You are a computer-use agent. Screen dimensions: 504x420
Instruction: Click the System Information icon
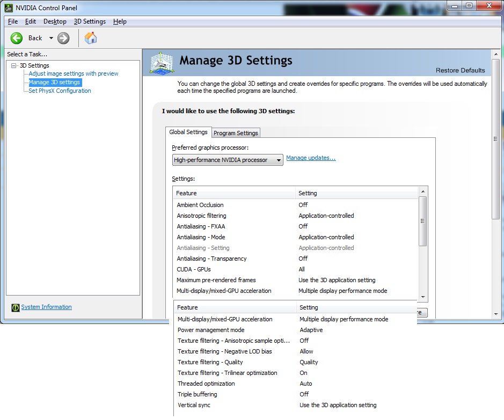(x=16, y=307)
